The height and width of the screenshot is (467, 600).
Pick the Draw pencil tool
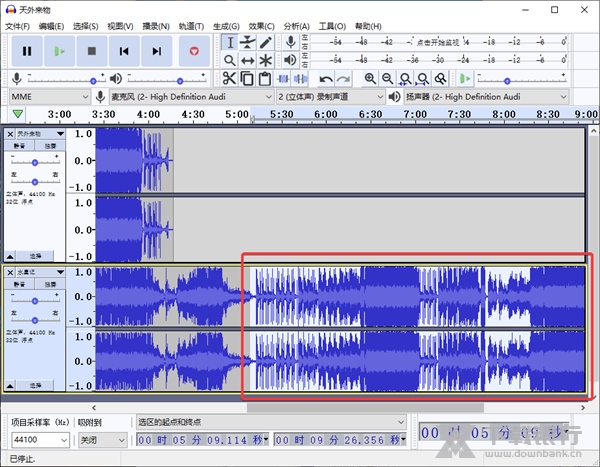tap(265, 42)
